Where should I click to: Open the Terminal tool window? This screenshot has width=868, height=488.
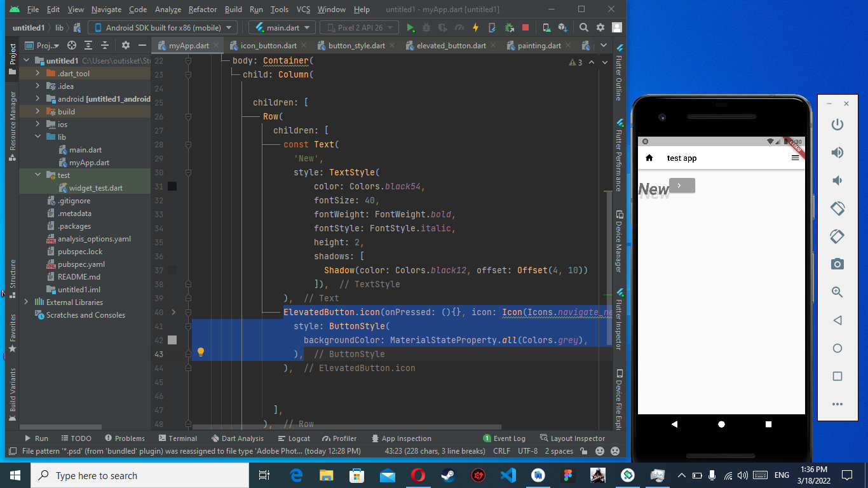[177, 438]
